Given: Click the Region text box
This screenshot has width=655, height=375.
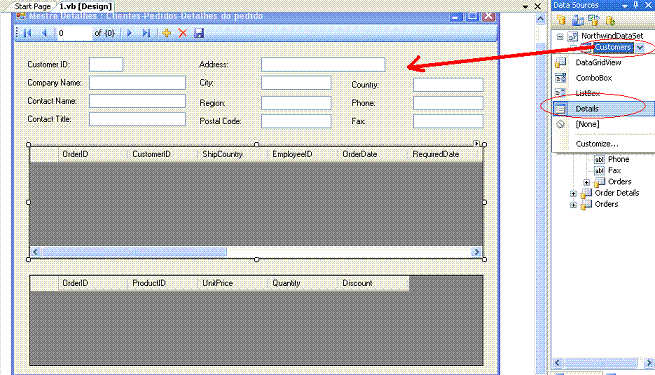Looking at the screenshot, I should point(296,103).
